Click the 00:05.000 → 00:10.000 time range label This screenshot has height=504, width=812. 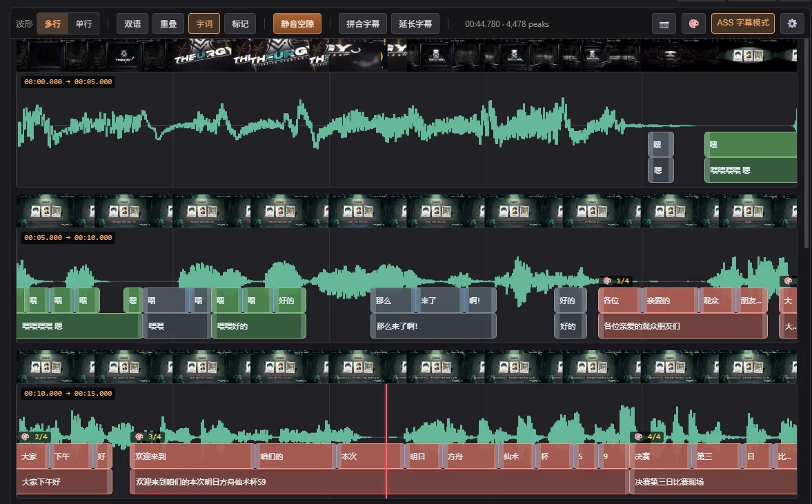click(x=68, y=237)
